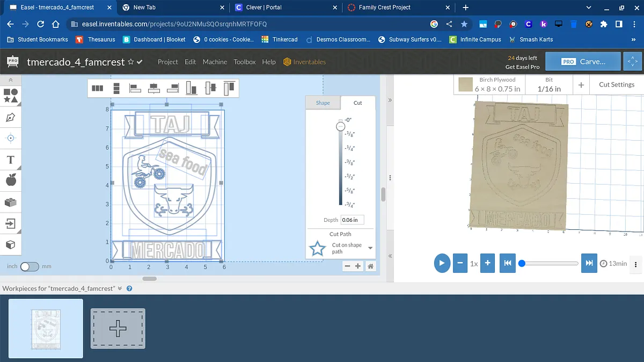
Task: Click the cut depth slider handle
Action: click(x=340, y=127)
